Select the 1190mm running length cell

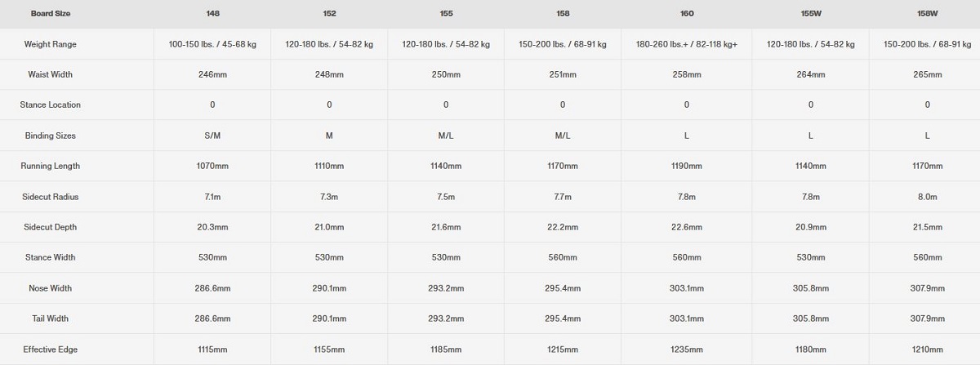pos(687,166)
